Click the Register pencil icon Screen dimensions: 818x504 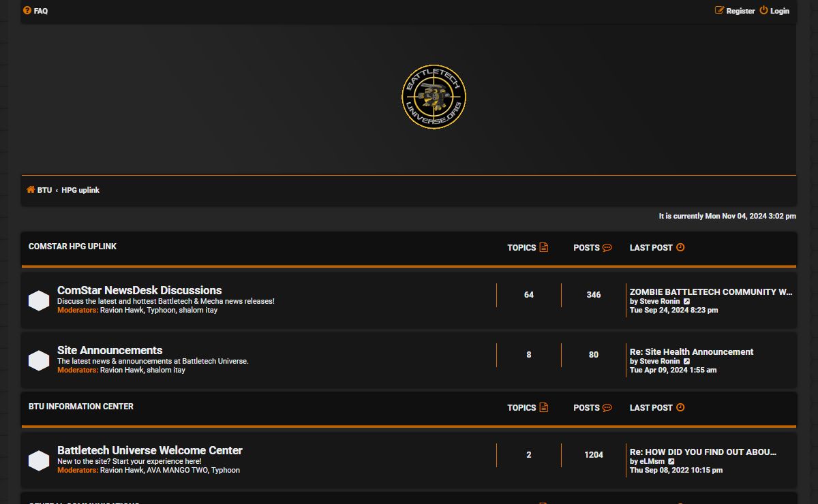click(719, 10)
